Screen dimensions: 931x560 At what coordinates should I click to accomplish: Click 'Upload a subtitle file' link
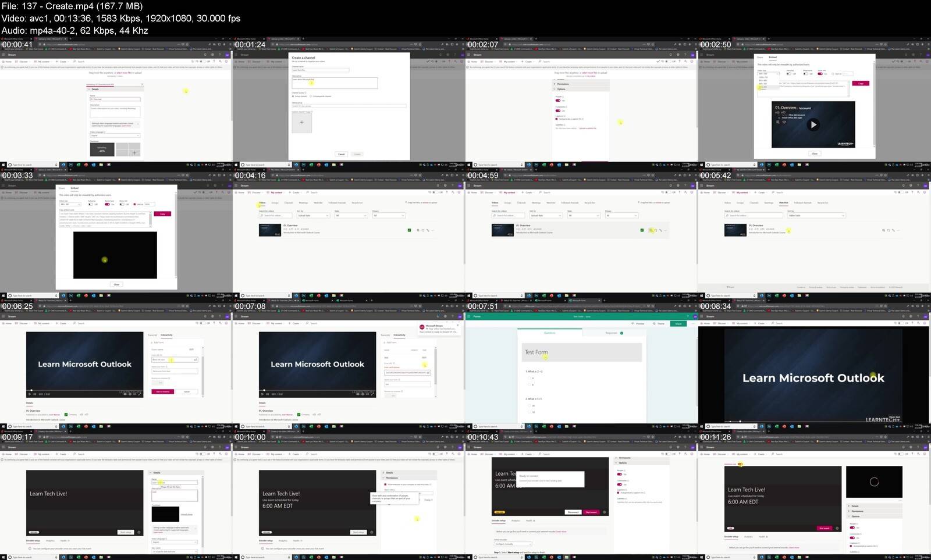(x=588, y=129)
